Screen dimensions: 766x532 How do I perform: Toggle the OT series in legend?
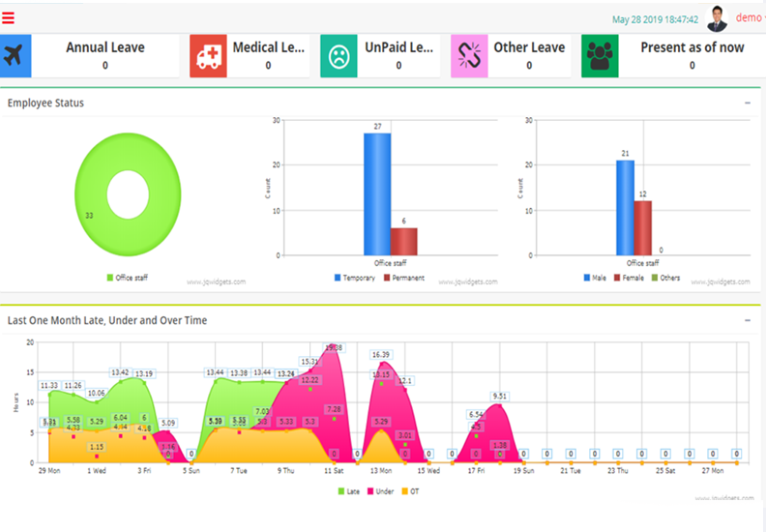click(409, 491)
